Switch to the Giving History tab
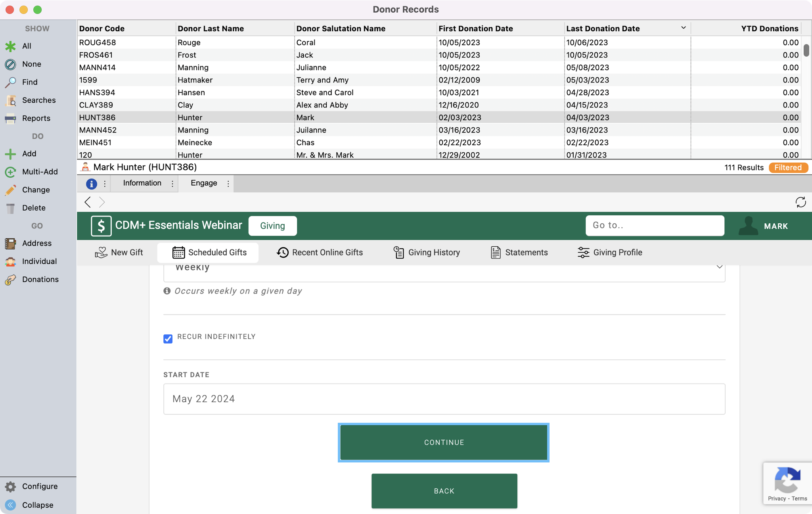Screen dimensions: 812x514 [x=427, y=253]
